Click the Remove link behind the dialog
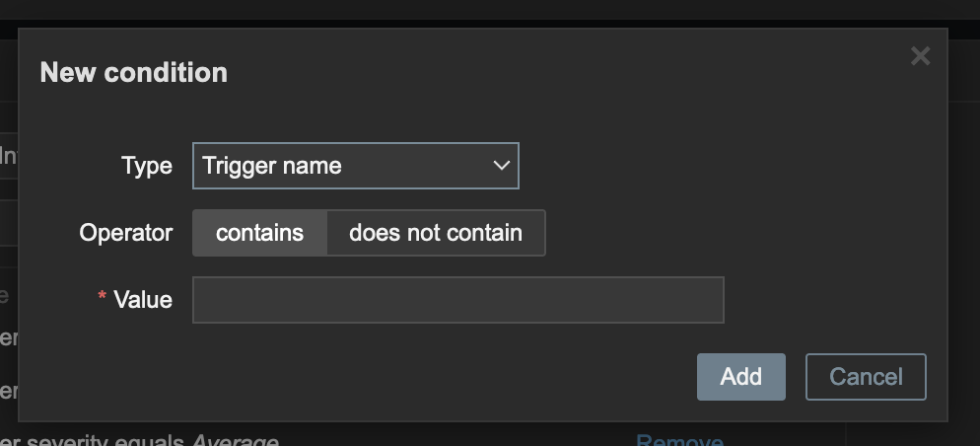 pyautogui.click(x=679, y=440)
